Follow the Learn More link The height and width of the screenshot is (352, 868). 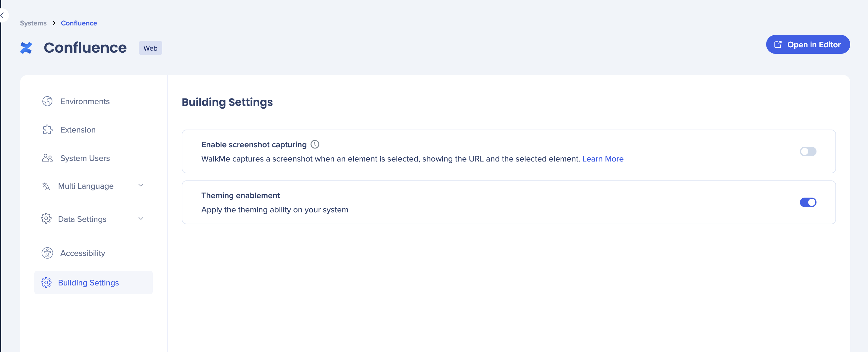tap(603, 159)
